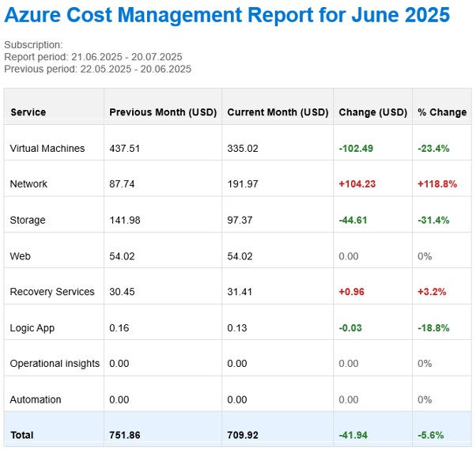Viewport: 476px width, 450px height.
Task: Select the Previous period date line
Action: click(x=98, y=69)
